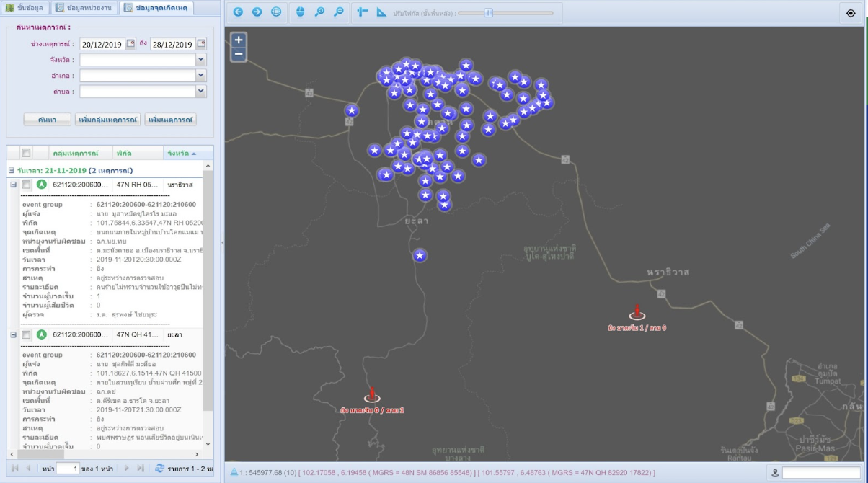Select the area measurement triangle tool
The image size is (868, 483).
click(381, 12)
